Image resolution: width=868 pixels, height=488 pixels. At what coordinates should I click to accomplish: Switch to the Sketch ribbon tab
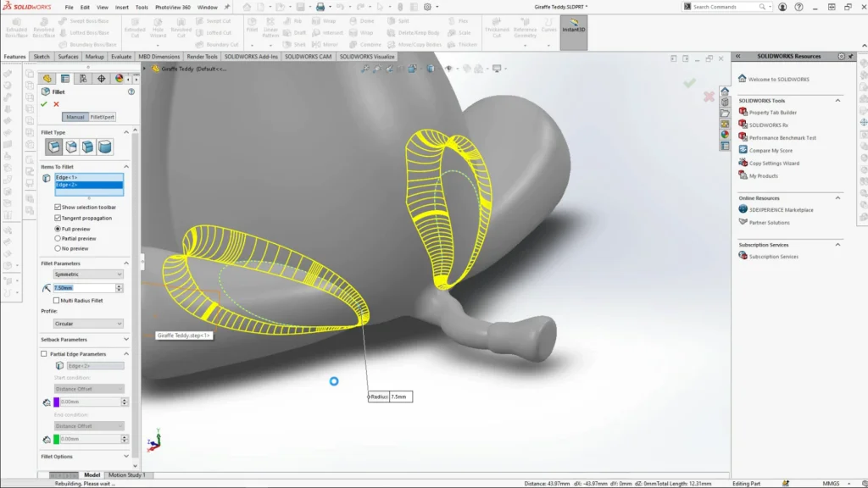click(42, 57)
